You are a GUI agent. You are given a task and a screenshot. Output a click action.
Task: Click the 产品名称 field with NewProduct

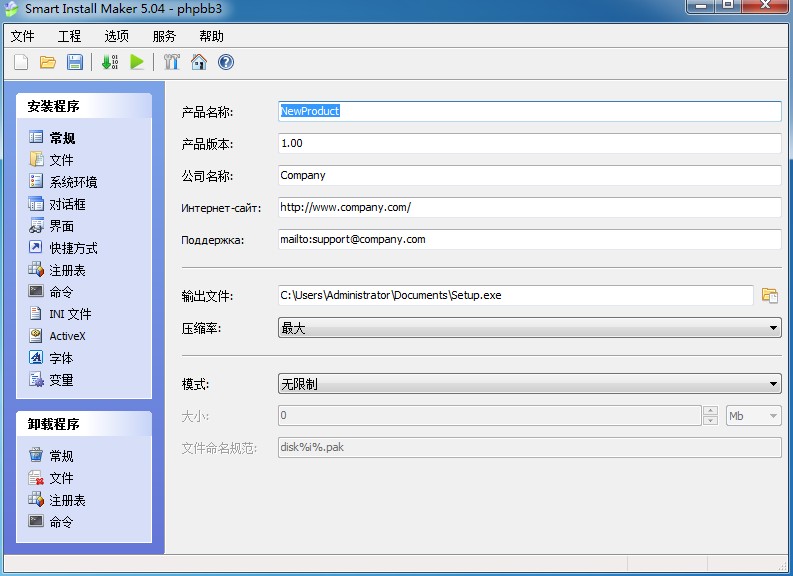(530, 111)
